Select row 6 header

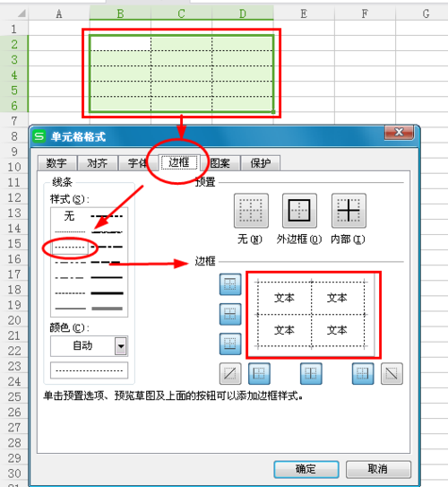point(14,106)
